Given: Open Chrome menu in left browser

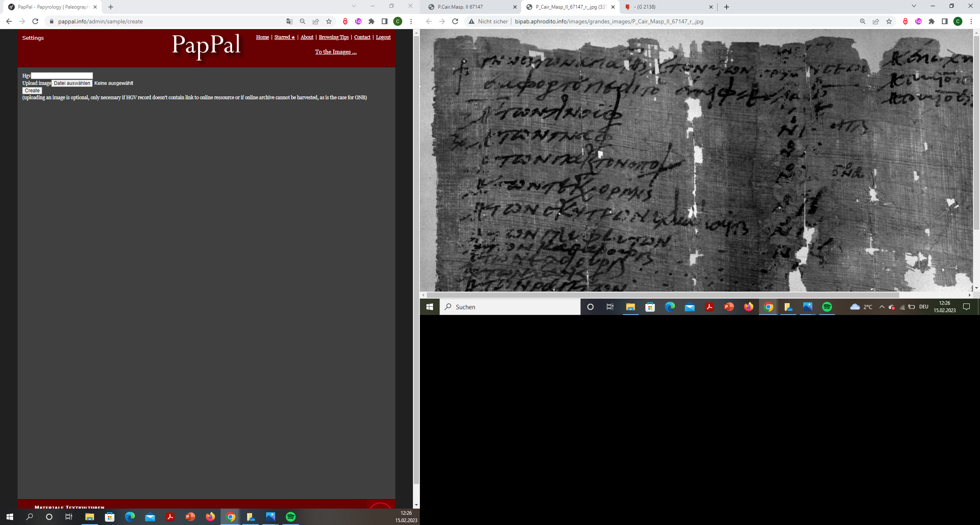Looking at the screenshot, I should (411, 21).
